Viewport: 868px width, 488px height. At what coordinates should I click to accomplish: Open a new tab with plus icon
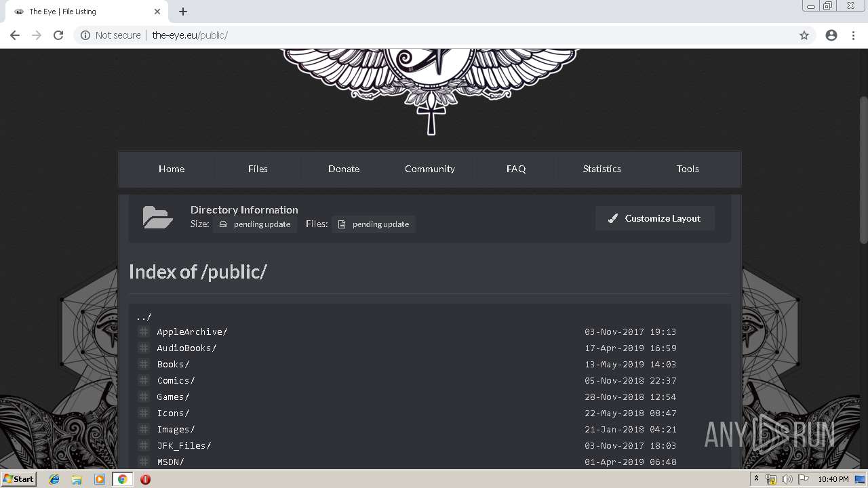(x=183, y=12)
